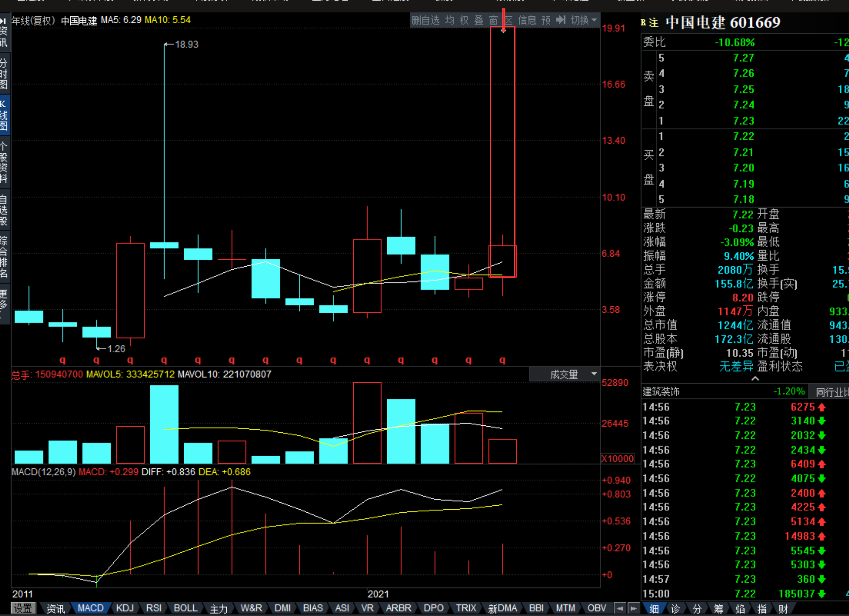
Task: Select the 筹 chip distribution tab icon
Action: (718, 609)
